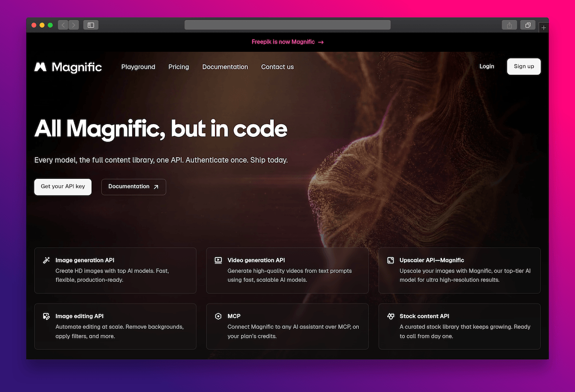Click the Upscale your images with Magnific text
Viewport: 575px width, 392px height.
(465, 276)
